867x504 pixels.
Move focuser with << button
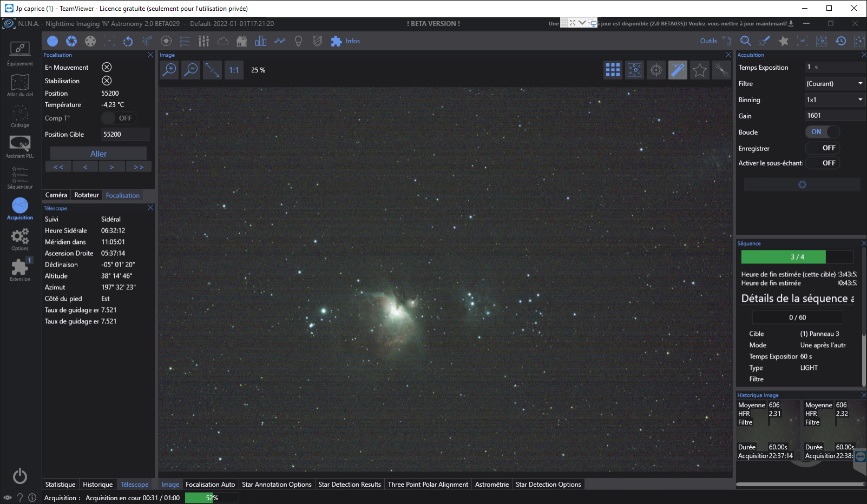pos(58,167)
